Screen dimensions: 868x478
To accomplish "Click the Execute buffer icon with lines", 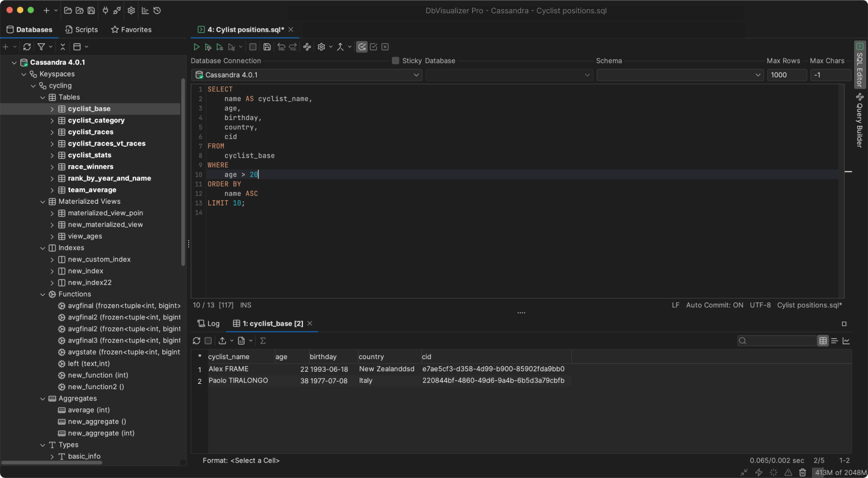I will coord(219,47).
